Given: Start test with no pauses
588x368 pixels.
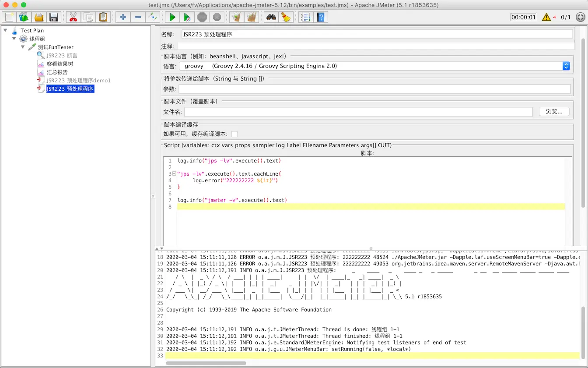Looking at the screenshot, I should point(187,17).
